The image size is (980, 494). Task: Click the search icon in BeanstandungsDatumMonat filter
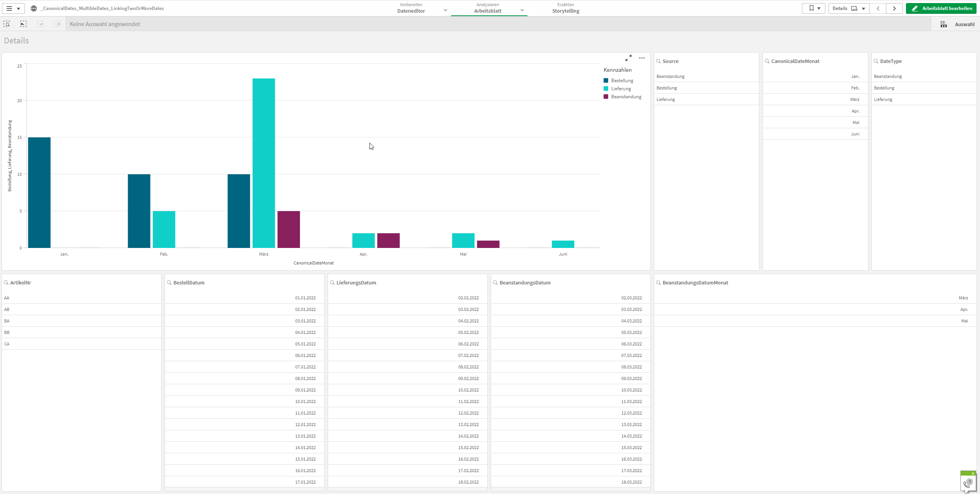pyautogui.click(x=658, y=283)
